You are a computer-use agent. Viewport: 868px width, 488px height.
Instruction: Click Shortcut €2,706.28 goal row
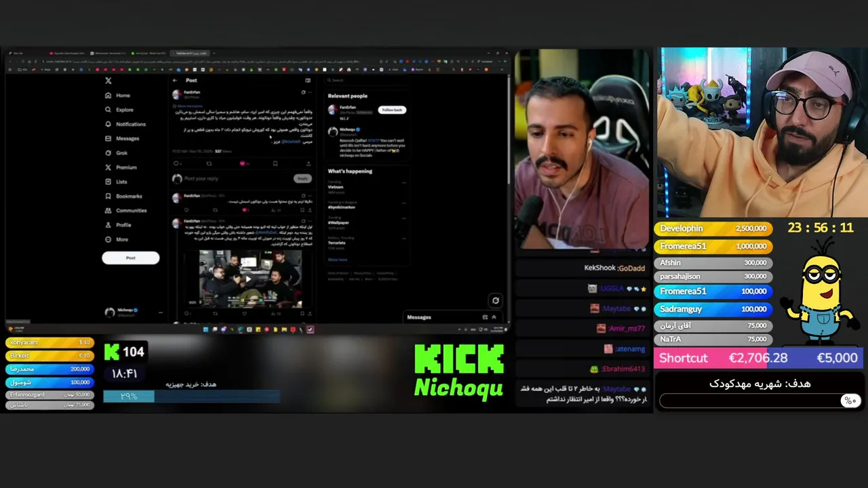tap(758, 358)
